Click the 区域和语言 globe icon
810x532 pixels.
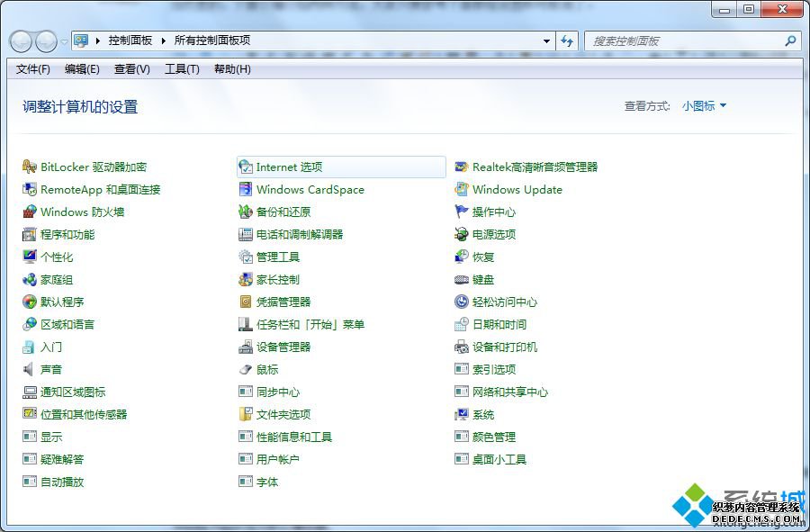point(30,324)
